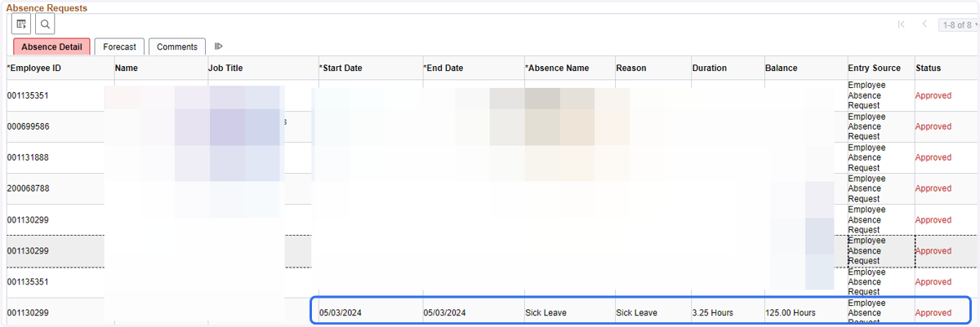Viewport: 980px width, 327px height.
Task: Click the Status column header
Action: (929, 68)
